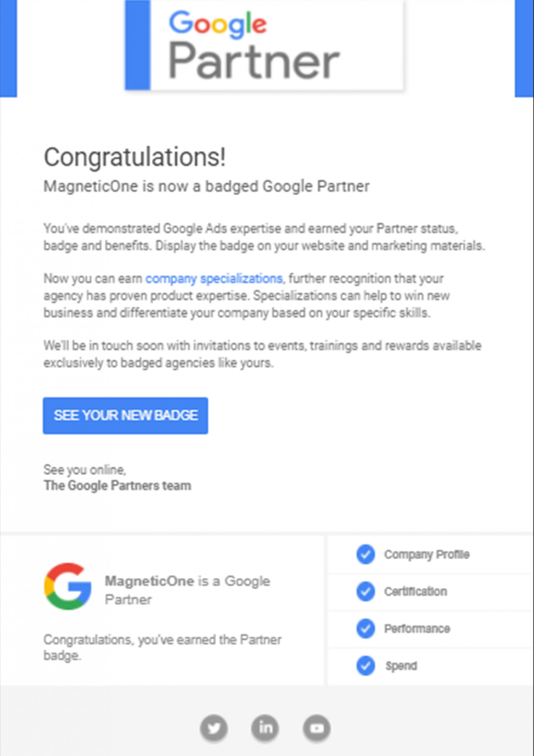Viewport: 534px width, 756px height.
Task: Click the multicolor Google G logo
Action: click(x=68, y=586)
